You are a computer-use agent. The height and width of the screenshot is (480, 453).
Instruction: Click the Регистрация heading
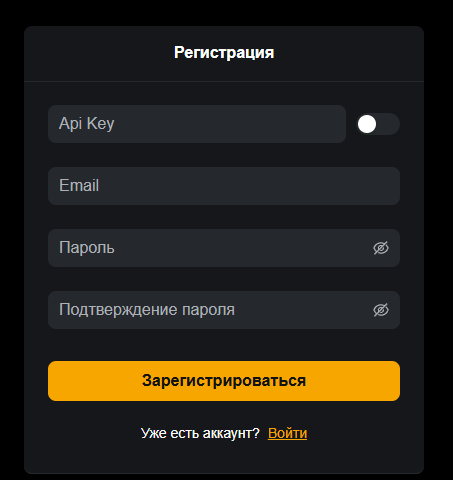point(224,53)
